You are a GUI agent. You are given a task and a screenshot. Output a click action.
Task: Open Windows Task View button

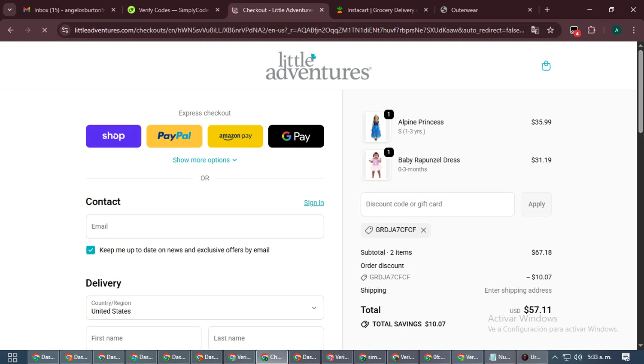coord(12,357)
